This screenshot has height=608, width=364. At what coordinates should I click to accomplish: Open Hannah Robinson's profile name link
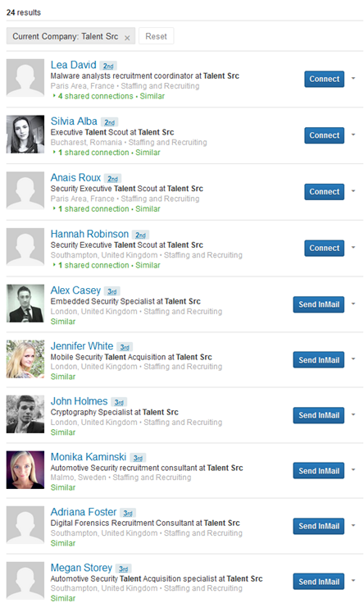tap(89, 234)
